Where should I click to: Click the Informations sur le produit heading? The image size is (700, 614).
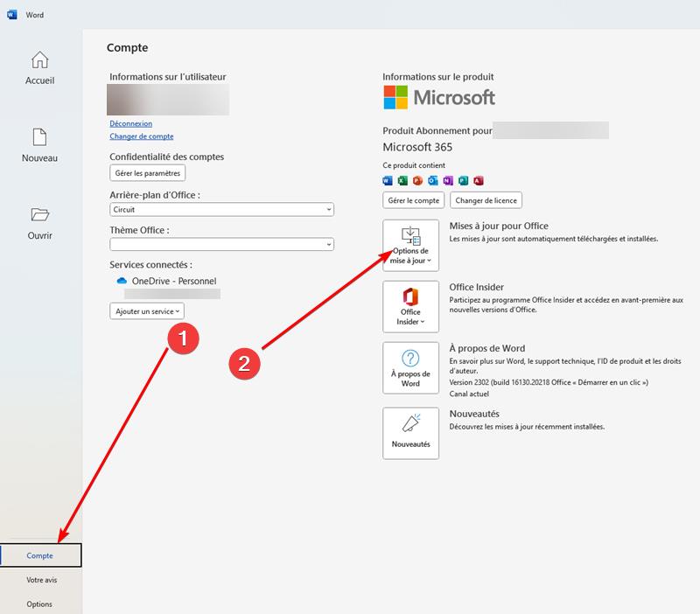438,77
